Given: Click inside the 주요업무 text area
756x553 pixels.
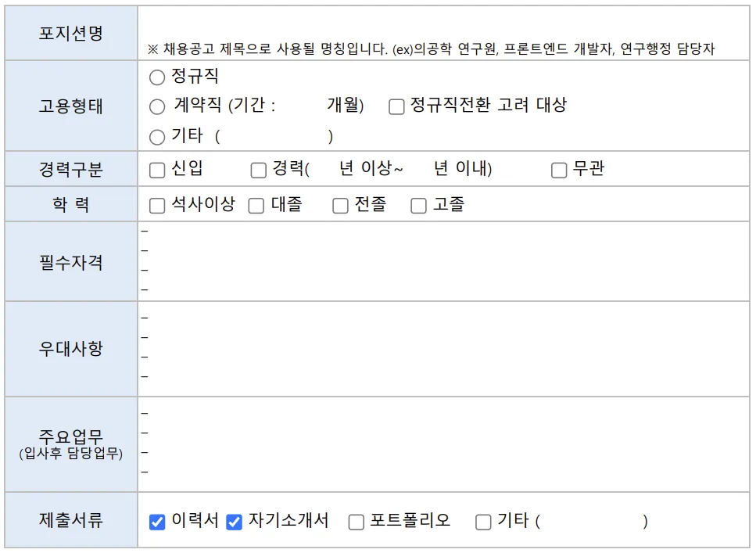Looking at the screenshot, I should (442, 443).
